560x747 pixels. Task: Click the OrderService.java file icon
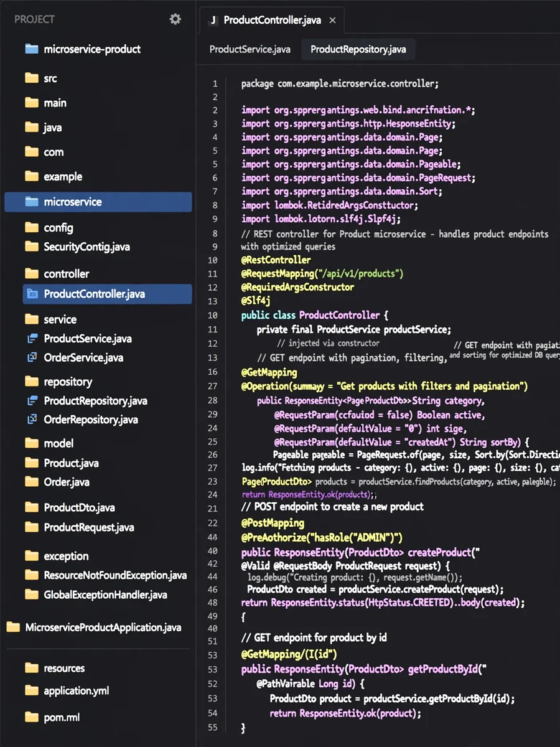pos(32,358)
